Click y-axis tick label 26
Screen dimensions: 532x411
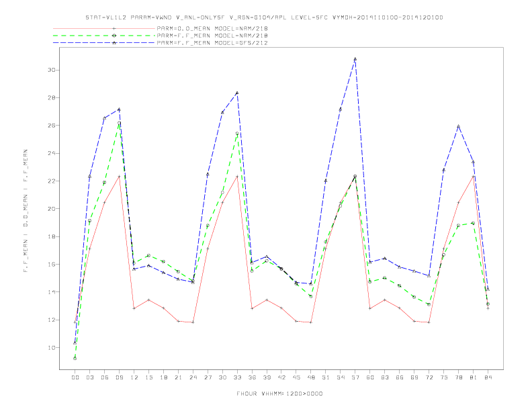pos(52,126)
